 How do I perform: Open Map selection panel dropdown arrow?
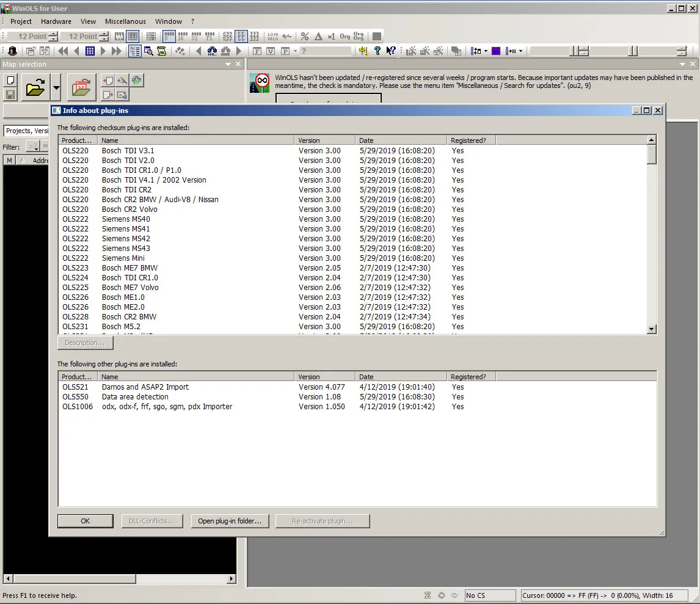[x=228, y=64]
